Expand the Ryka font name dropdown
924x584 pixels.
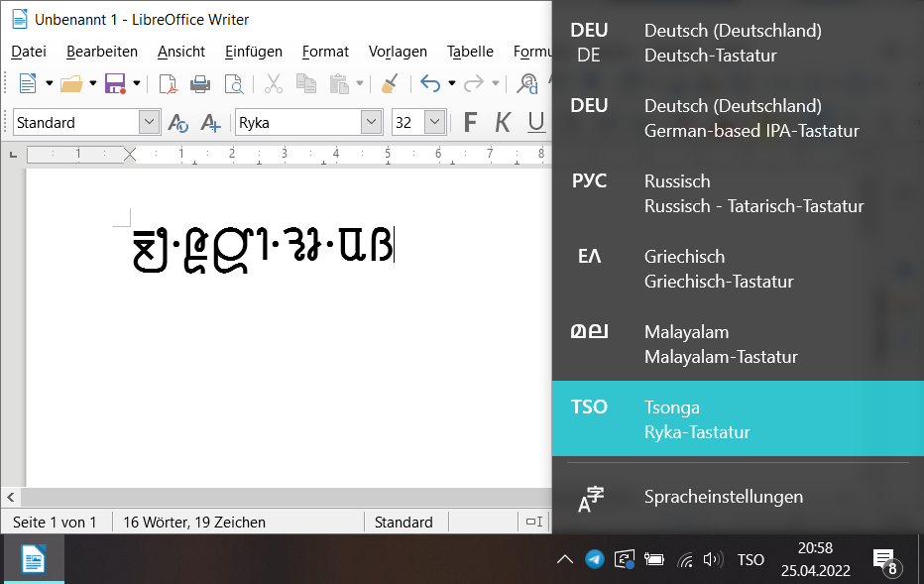tap(372, 123)
